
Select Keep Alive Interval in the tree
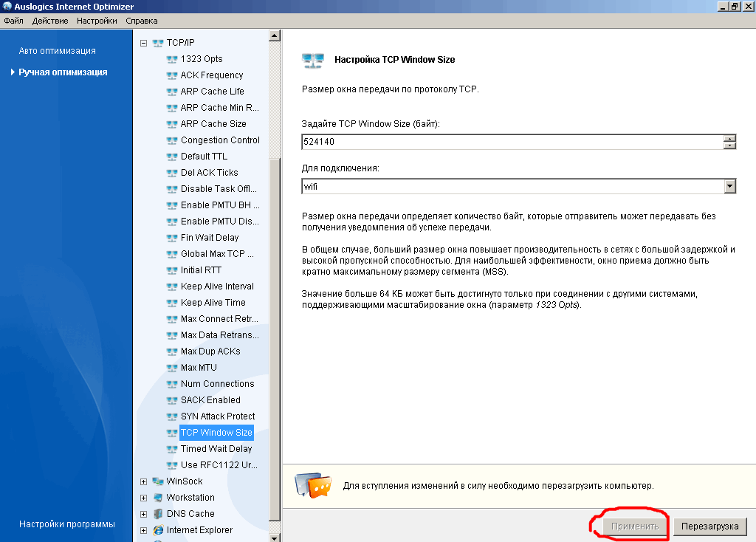tap(216, 287)
